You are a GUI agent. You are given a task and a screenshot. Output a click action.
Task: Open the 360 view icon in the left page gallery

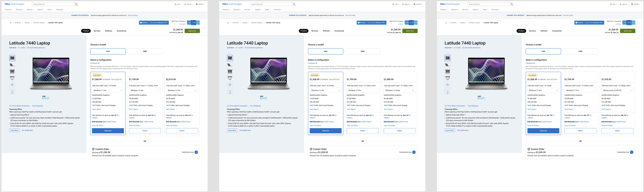tap(12, 85)
